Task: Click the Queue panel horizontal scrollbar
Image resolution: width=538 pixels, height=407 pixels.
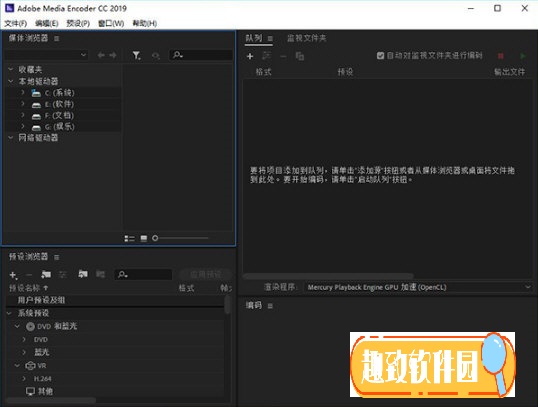Action: tap(328, 276)
